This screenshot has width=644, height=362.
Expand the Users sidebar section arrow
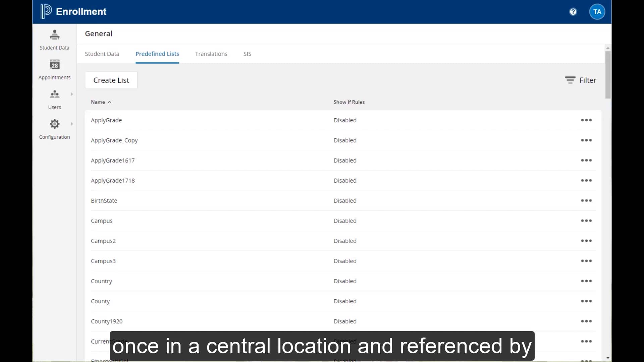(71, 94)
